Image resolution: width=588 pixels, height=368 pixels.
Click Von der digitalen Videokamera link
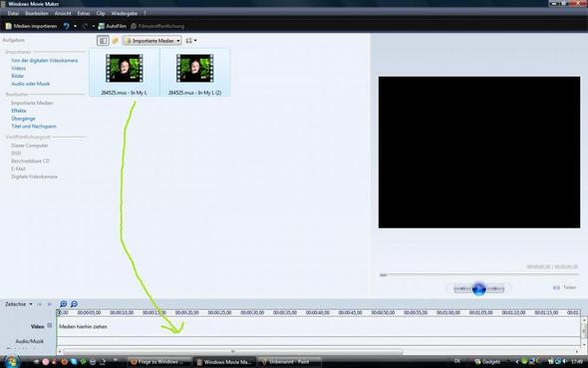click(x=44, y=61)
